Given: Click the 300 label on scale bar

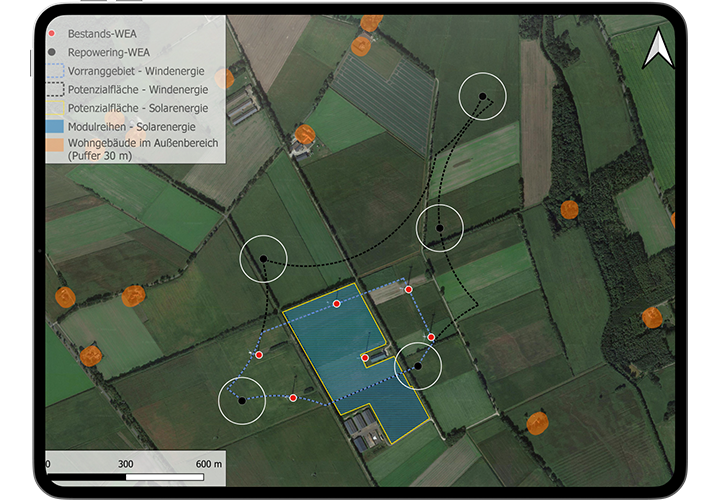Looking at the screenshot, I should tap(126, 464).
